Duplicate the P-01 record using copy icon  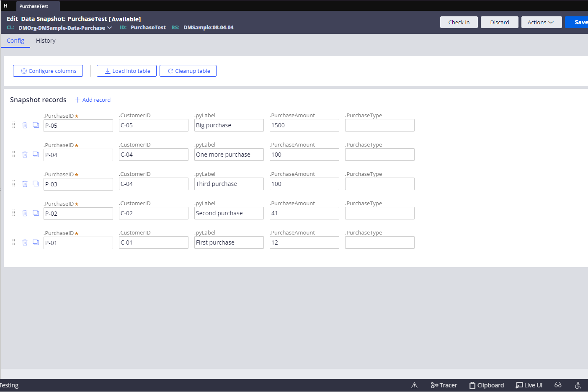pos(36,242)
